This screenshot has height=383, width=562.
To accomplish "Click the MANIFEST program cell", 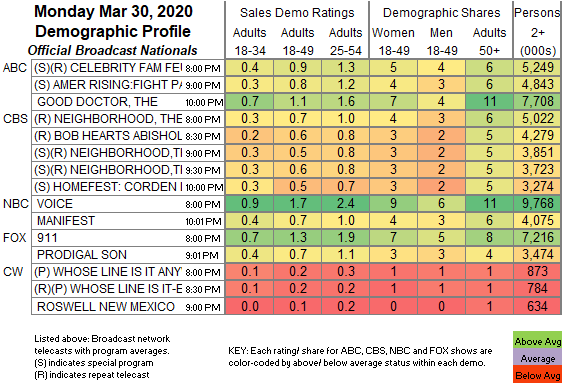I will pyautogui.click(x=128, y=221).
